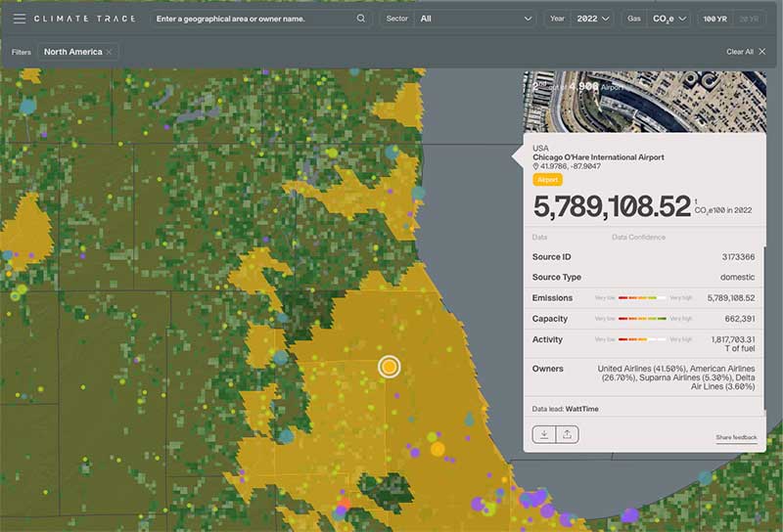783x532 pixels.
Task: Switch to the Data tab
Action: (539, 237)
